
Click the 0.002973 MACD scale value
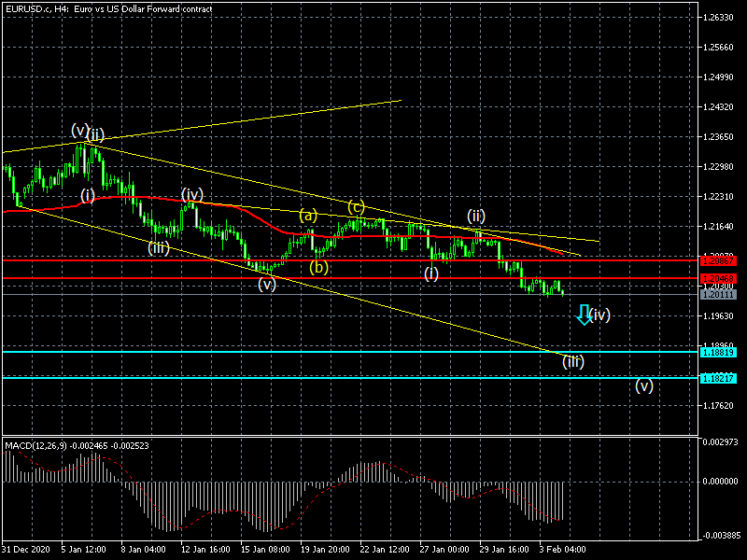720,442
